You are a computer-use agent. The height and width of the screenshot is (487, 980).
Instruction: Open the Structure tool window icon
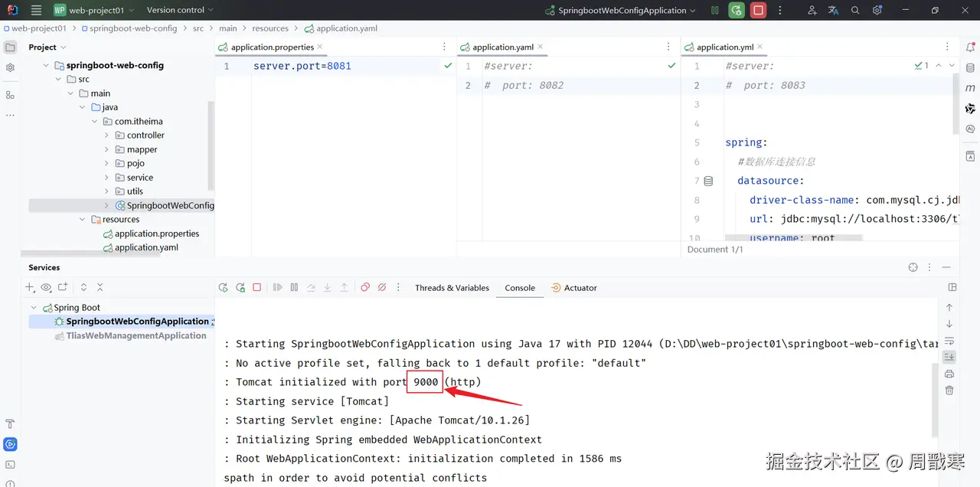10,95
